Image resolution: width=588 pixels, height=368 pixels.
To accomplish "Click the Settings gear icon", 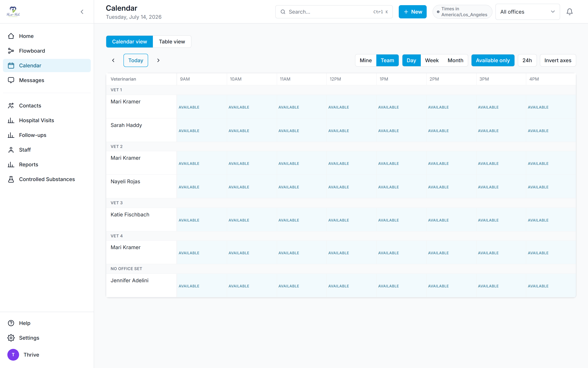I will pyautogui.click(x=11, y=338).
